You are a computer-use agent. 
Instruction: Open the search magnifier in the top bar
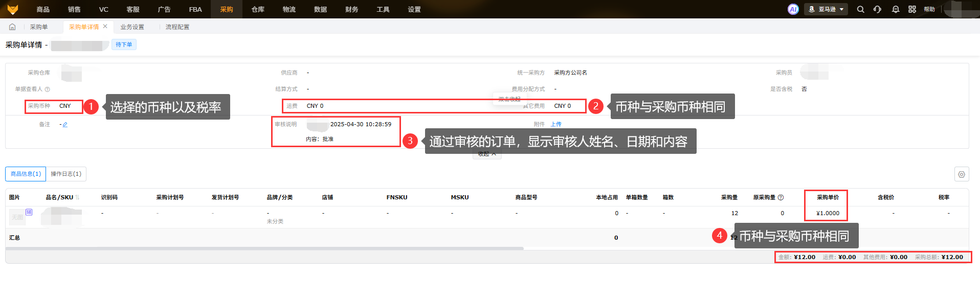pyautogui.click(x=860, y=9)
